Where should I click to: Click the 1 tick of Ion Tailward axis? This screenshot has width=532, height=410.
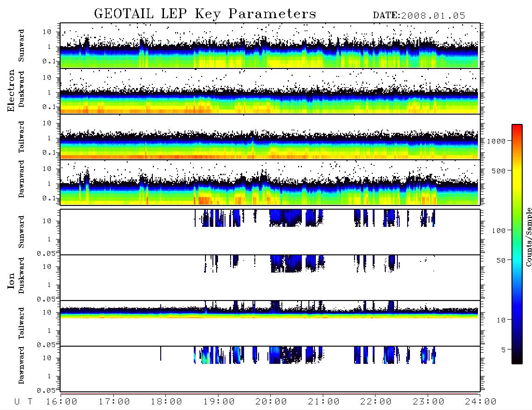coord(49,331)
